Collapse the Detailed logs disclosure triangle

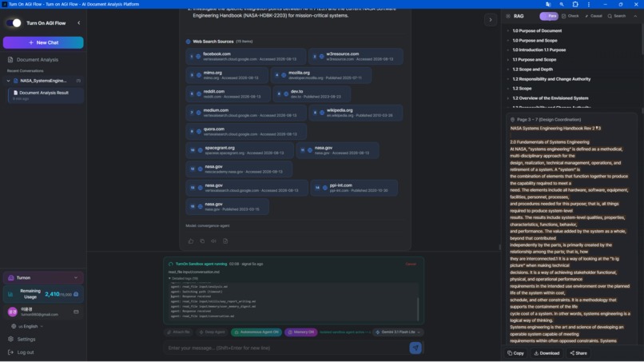(x=169, y=279)
